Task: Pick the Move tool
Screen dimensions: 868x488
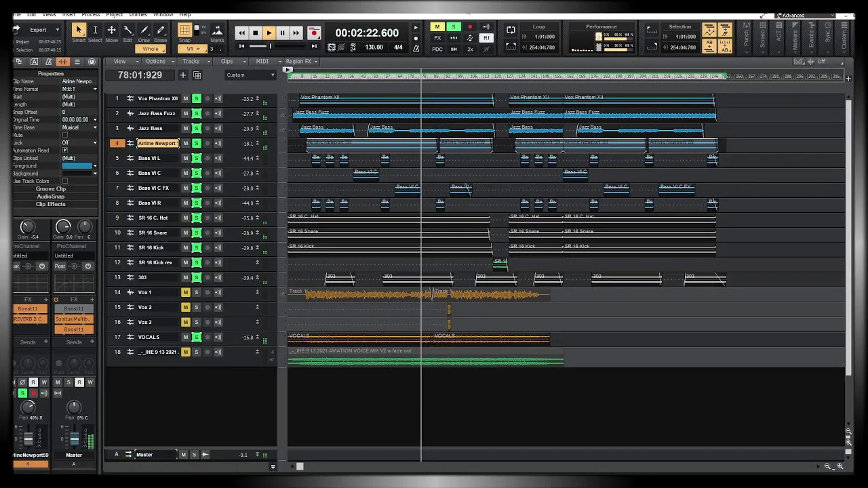Action: tap(111, 30)
